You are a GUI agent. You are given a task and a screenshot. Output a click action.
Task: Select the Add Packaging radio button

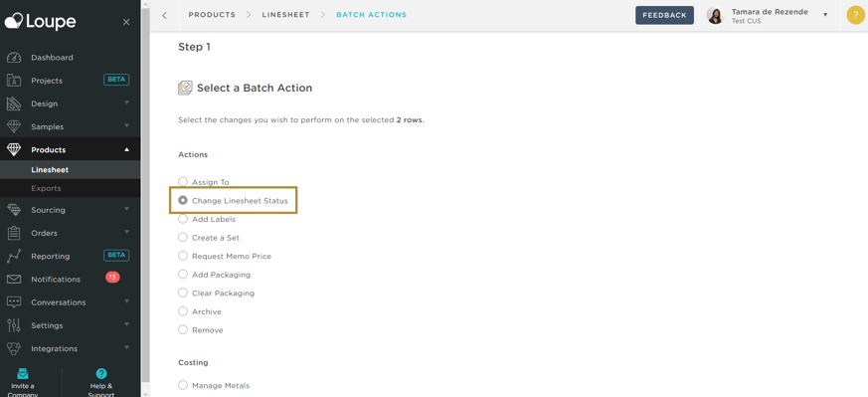tap(183, 274)
